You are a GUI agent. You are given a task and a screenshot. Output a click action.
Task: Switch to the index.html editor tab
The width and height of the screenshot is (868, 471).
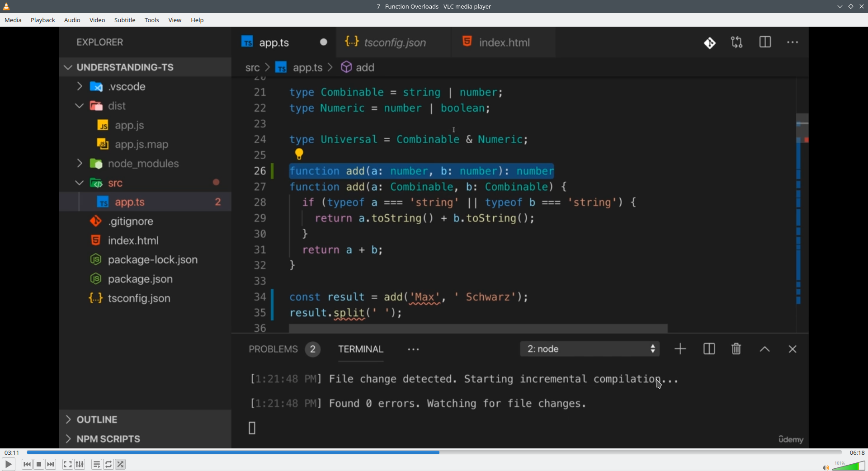pos(504,42)
